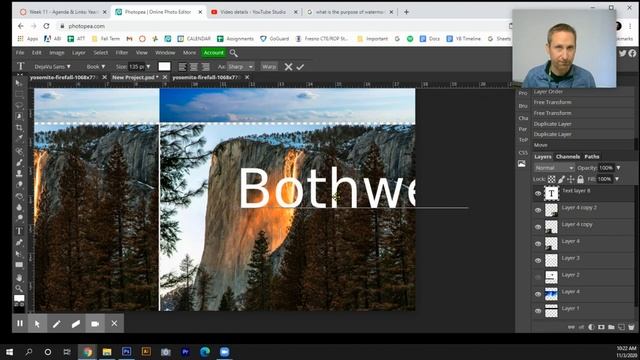Select the recorder pen annotation tool
The width and height of the screenshot is (640, 360).
click(x=56, y=324)
